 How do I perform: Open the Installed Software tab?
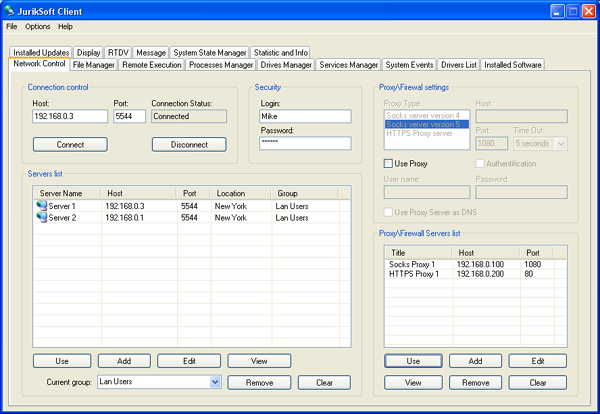point(512,65)
